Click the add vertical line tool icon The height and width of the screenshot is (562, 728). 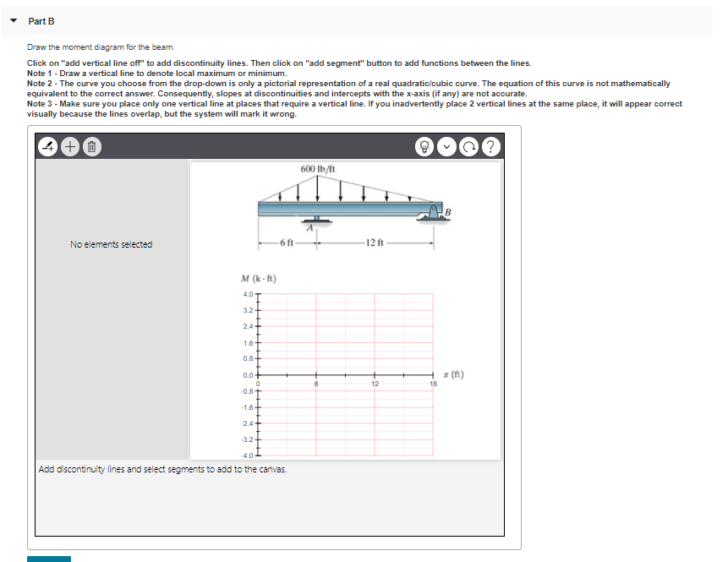point(48,147)
